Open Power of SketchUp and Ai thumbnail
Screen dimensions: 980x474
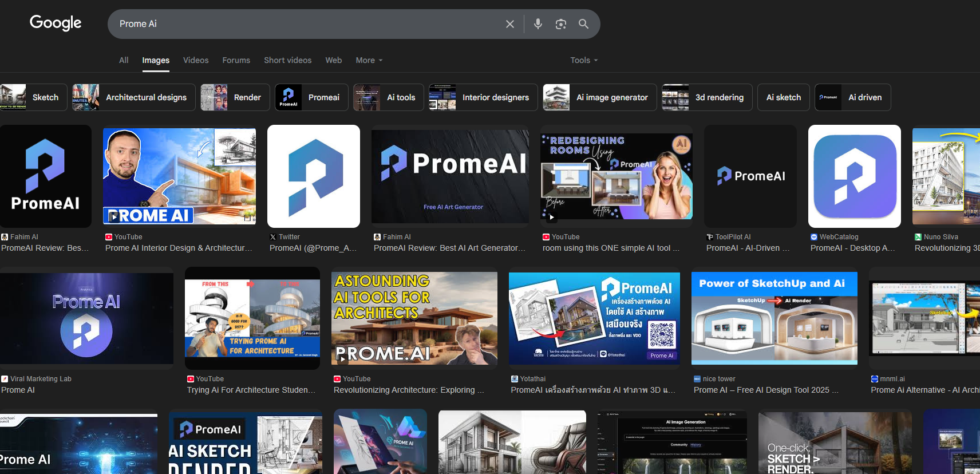(x=774, y=318)
